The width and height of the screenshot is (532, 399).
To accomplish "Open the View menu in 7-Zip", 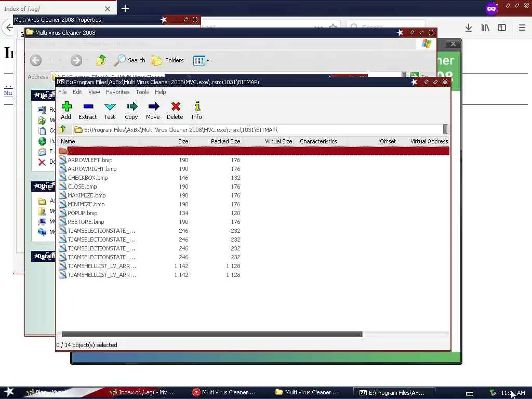I will tap(94, 92).
